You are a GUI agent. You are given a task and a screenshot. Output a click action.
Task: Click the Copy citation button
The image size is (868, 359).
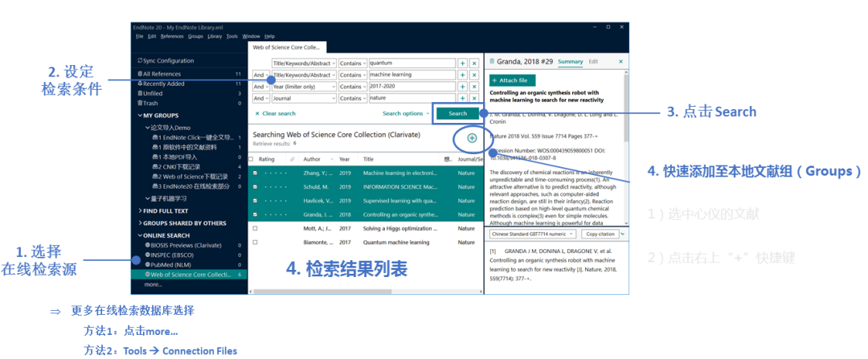(600, 235)
